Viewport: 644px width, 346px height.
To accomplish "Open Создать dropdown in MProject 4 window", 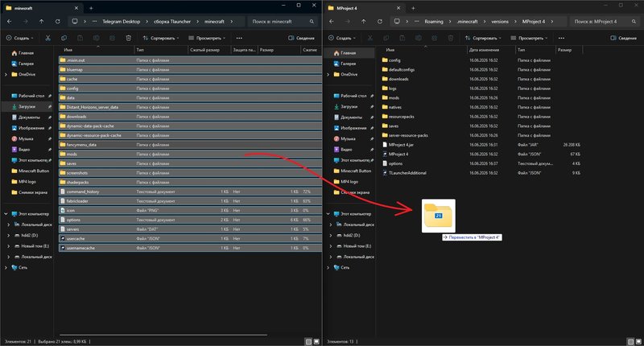I will pyautogui.click(x=341, y=38).
